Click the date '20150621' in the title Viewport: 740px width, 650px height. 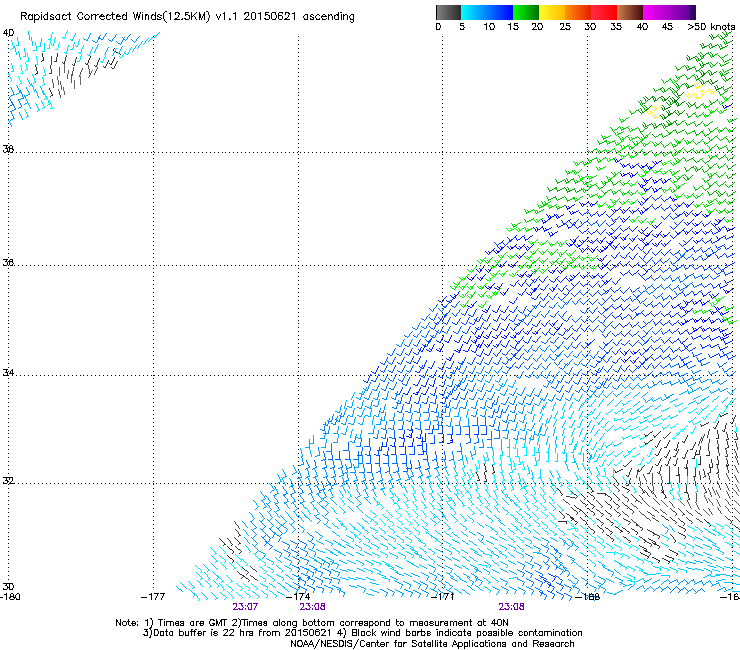pos(270,17)
